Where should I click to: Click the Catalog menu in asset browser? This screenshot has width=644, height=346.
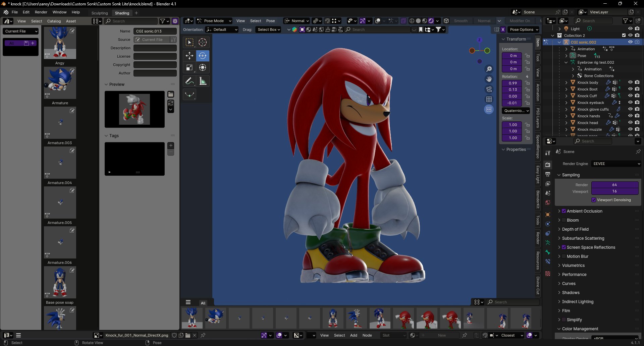(54, 21)
